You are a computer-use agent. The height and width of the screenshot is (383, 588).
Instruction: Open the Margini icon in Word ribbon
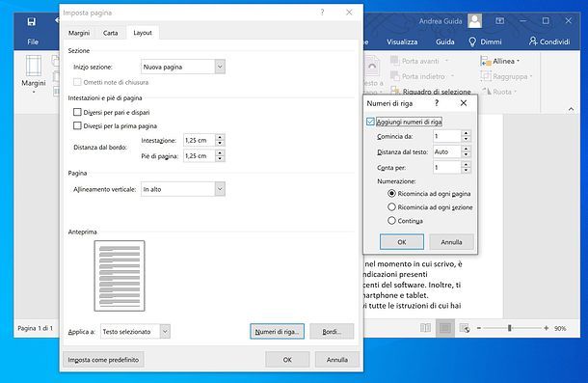point(34,67)
